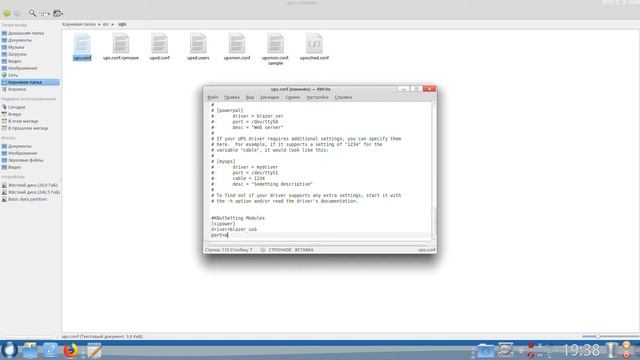Open Корзина in the places sidebar
The image size is (640, 360).
pos(16,89)
